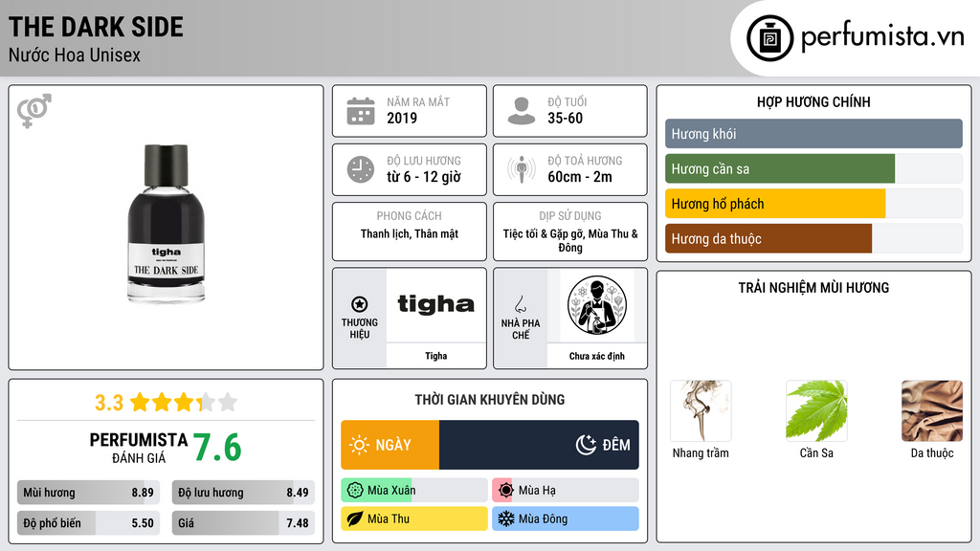Click the Cần Sa leaf thumbnail
The image size is (980, 551).
click(x=816, y=411)
